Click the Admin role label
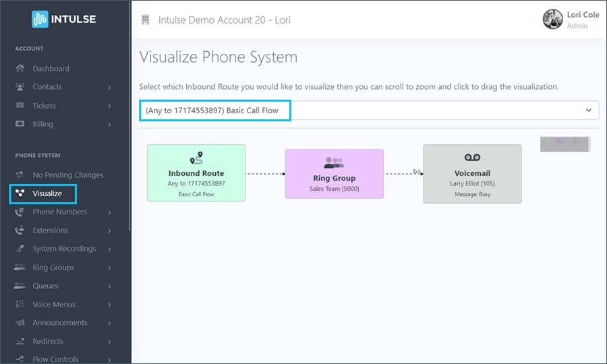 pyautogui.click(x=577, y=26)
